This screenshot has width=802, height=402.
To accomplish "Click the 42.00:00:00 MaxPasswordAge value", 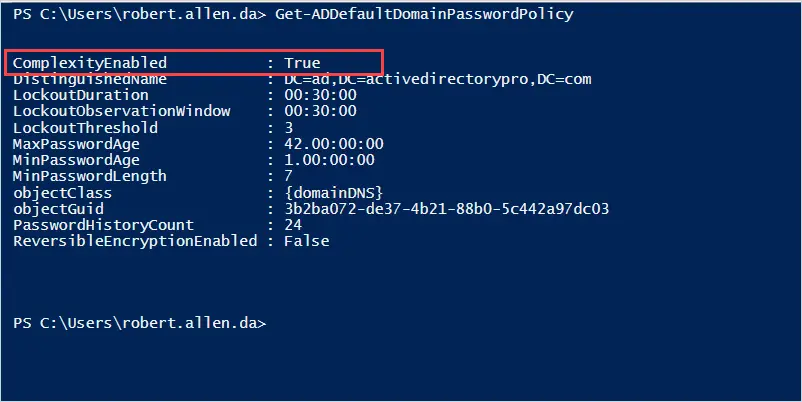I will tap(333, 144).
